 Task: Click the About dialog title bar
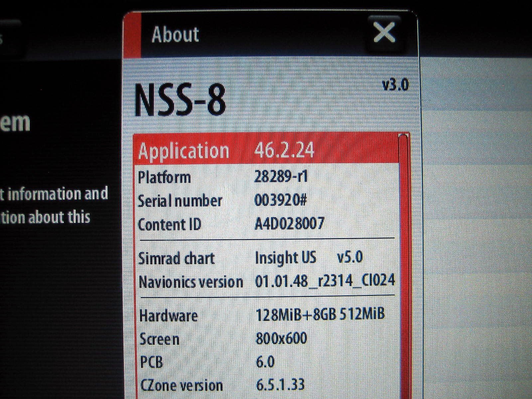(x=233, y=33)
